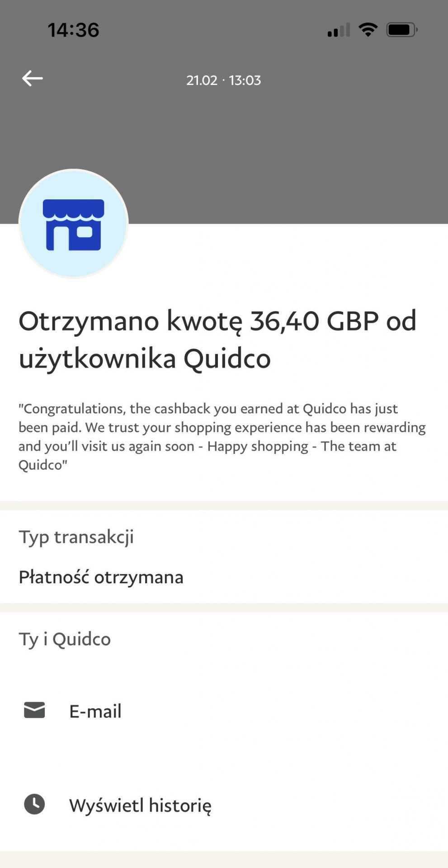Tap the 21.02 · 13:03 transaction date
The height and width of the screenshot is (868, 448).
(224, 80)
